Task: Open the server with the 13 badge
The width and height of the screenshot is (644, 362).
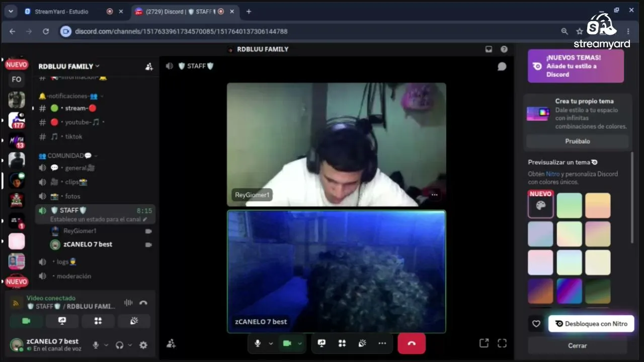Action: click(x=17, y=141)
